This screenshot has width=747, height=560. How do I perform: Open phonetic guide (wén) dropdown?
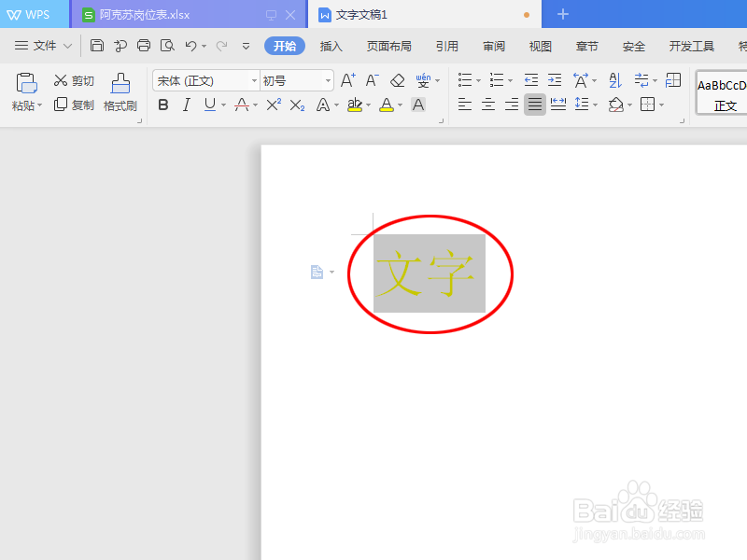tap(437, 80)
